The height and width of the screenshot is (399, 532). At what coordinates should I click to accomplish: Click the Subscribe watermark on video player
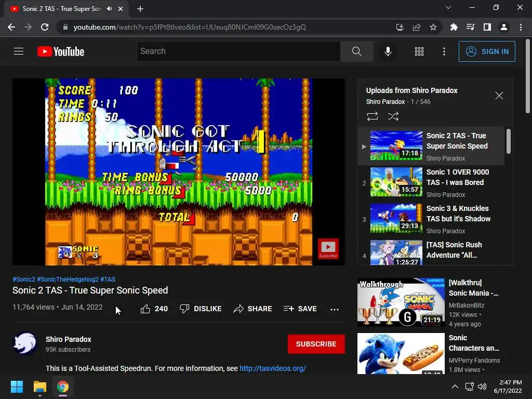pyautogui.click(x=328, y=249)
